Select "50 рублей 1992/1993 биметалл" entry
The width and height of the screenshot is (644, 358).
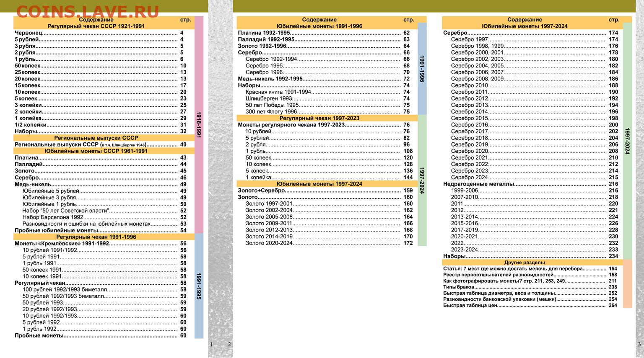click(104, 296)
